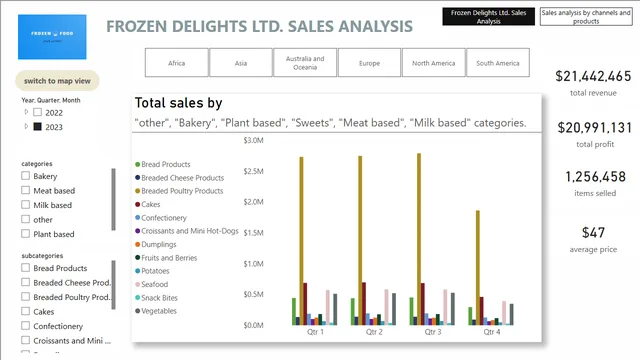
Task: Click the Qtr 1 axis label
Action: pyautogui.click(x=316, y=332)
